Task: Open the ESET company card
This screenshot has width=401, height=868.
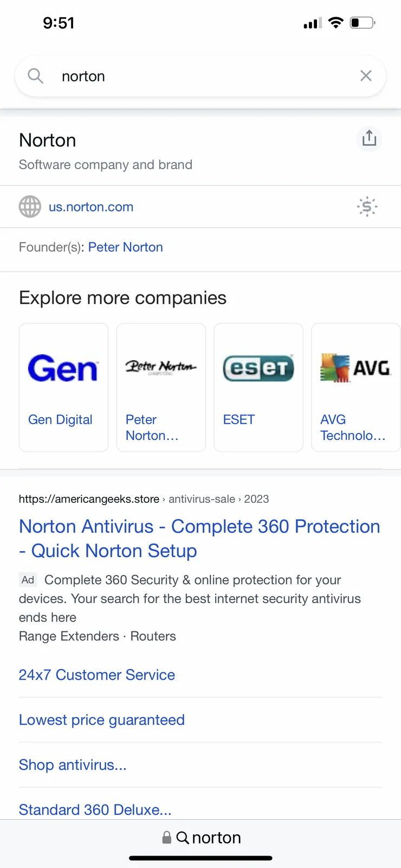Action: click(258, 387)
